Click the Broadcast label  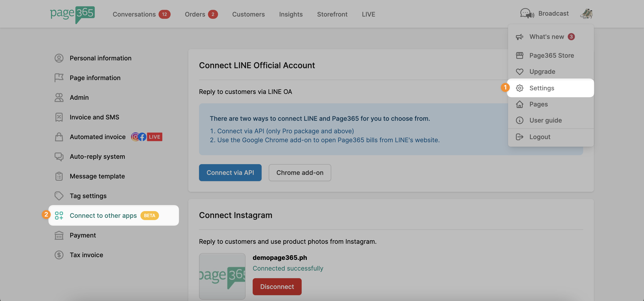tap(553, 13)
